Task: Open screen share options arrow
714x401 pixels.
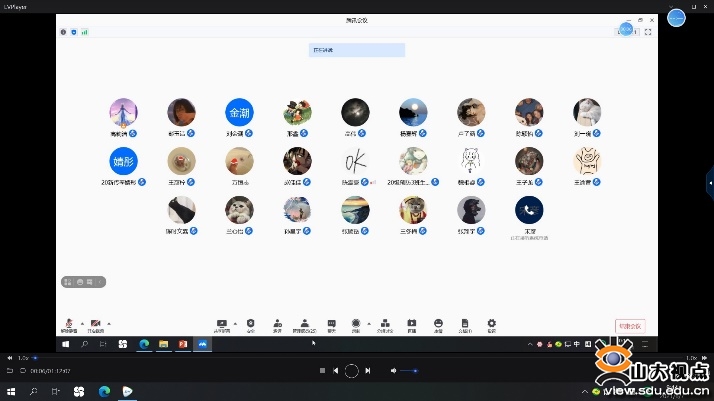Action: (235, 323)
